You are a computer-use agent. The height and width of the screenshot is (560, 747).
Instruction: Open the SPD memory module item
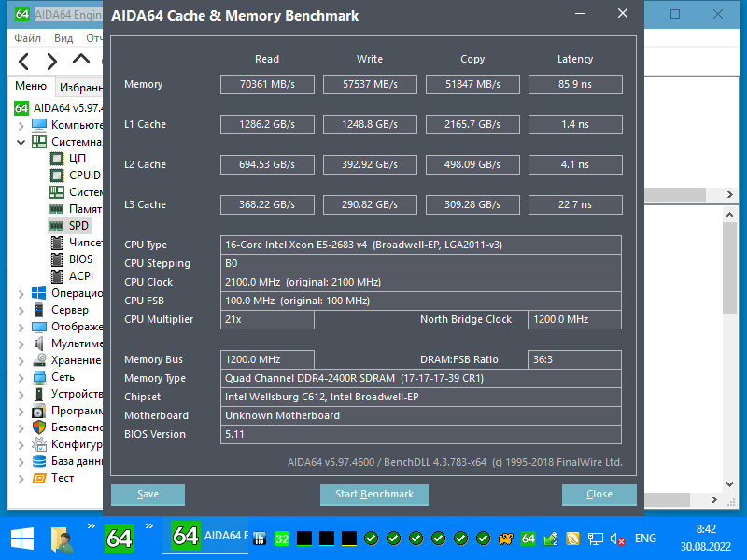[x=69, y=225]
